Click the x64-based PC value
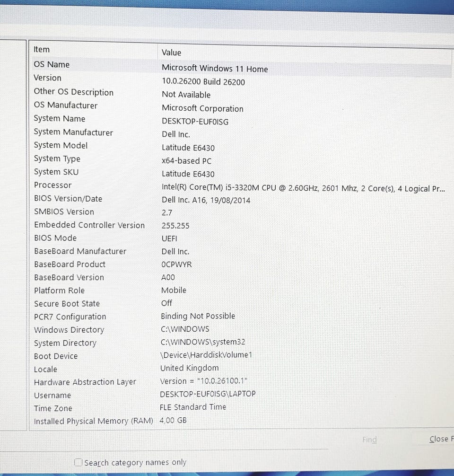This screenshot has height=476, width=454. 187,161
